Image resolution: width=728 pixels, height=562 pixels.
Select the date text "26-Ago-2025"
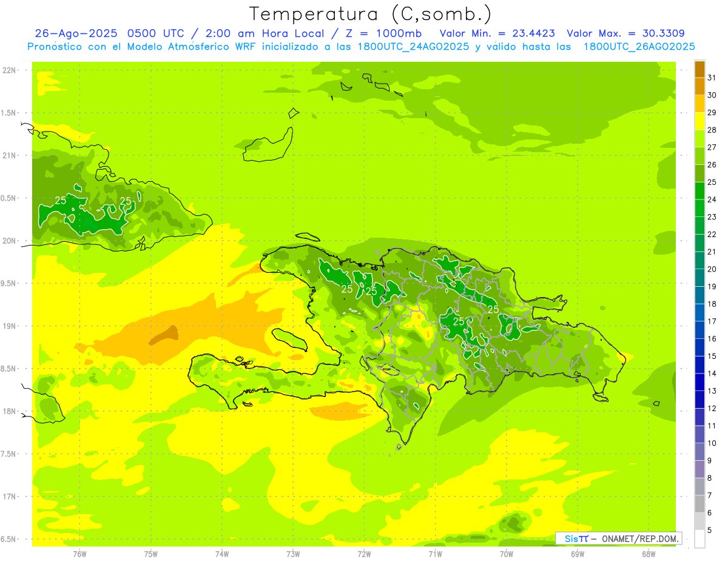[x=76, y=33]
